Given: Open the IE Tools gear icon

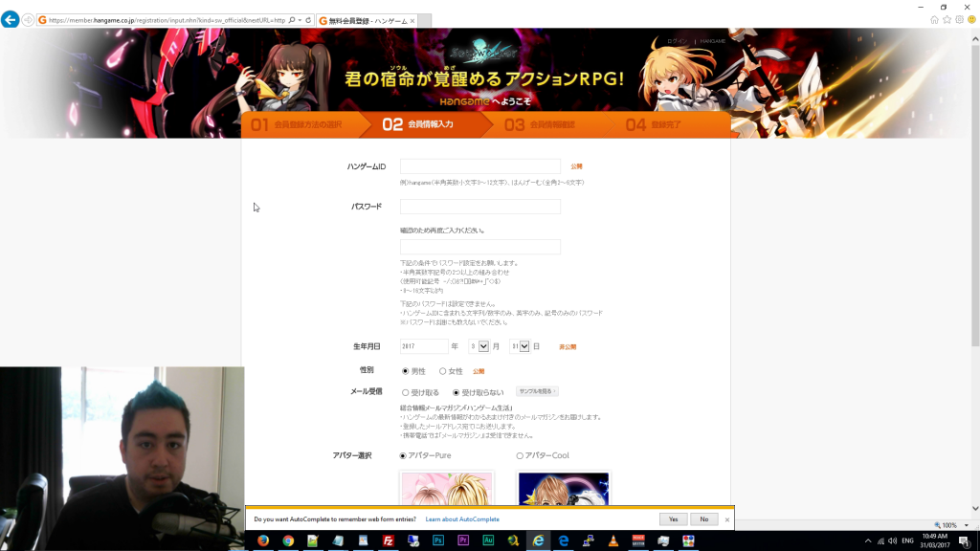Looking at the screenshot, I should pos(959,20).
